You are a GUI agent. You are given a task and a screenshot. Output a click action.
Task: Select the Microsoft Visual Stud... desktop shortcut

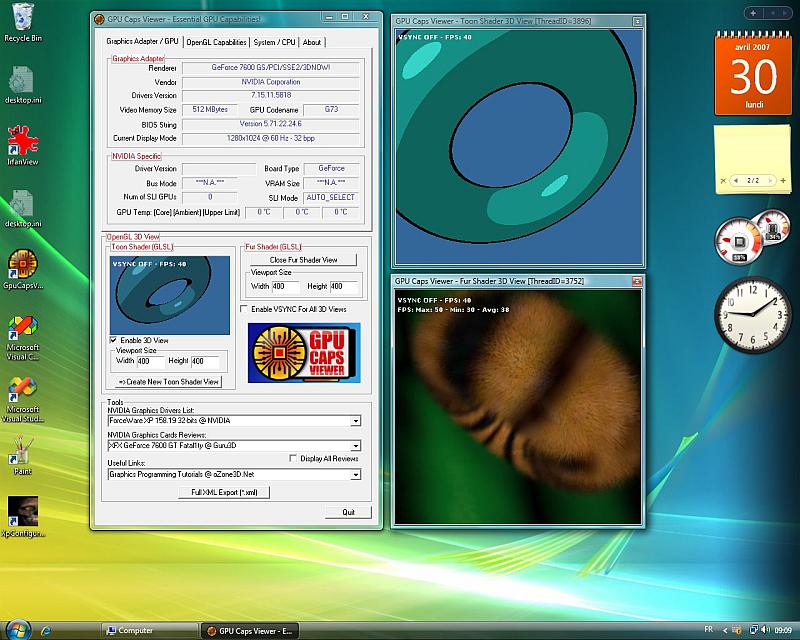(x=22, y=400)
